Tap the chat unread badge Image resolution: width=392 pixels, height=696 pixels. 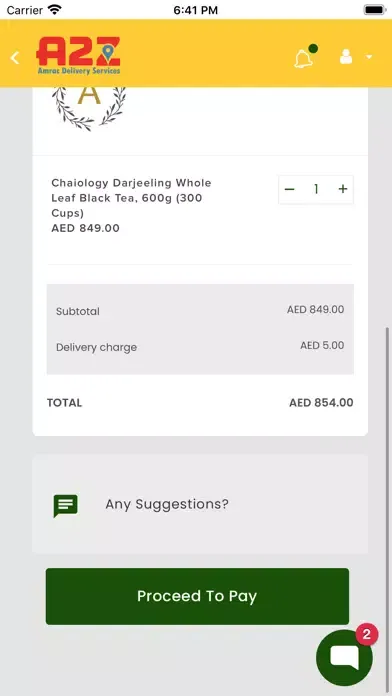click(x=367, y=634)
